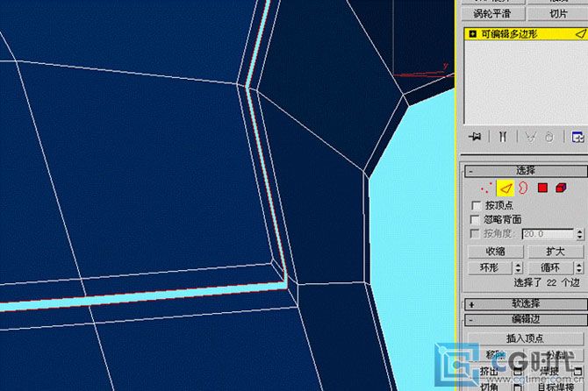This screenshot has height=391, width=588.
Task: Open 焊接 (Weld) settings box
Action: point(577,372)
